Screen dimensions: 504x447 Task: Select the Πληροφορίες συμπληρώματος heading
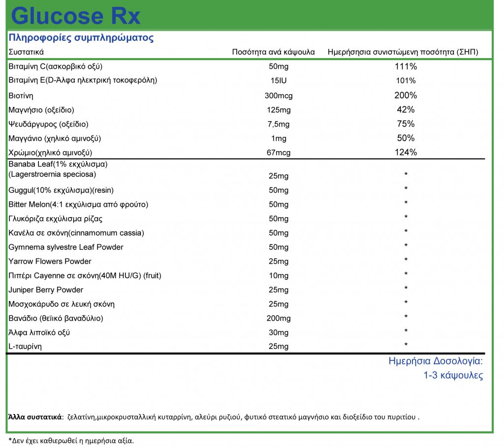point(81,37)
